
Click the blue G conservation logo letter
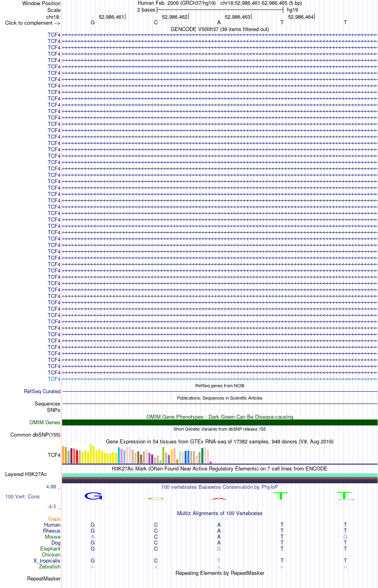pos(94,496)
